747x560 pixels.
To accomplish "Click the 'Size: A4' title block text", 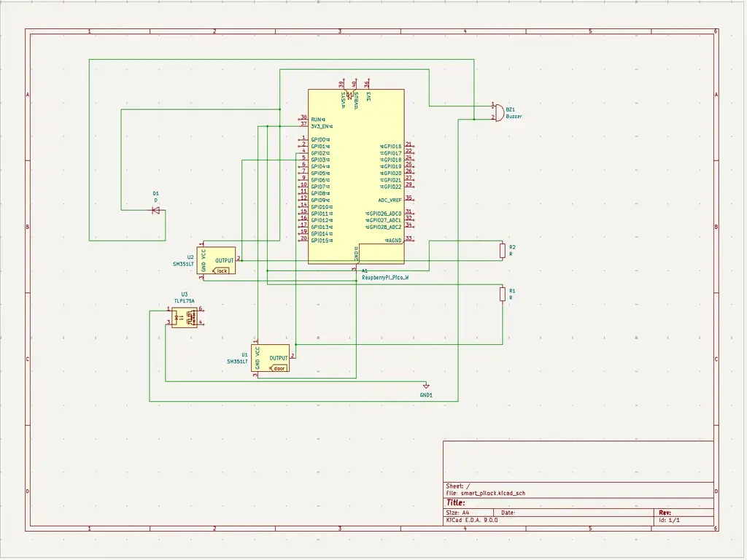I will [x=457, y=513].
